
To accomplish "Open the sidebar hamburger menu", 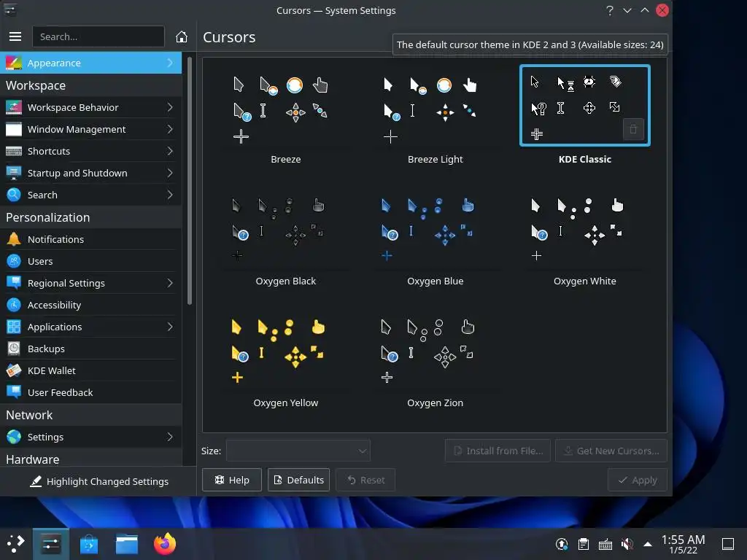I will 15,36.
